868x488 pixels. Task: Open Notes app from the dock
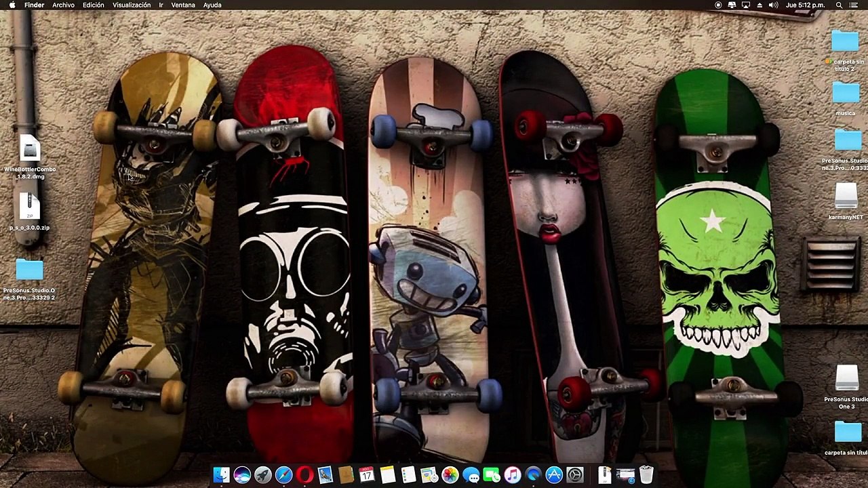tap(388, 475)
